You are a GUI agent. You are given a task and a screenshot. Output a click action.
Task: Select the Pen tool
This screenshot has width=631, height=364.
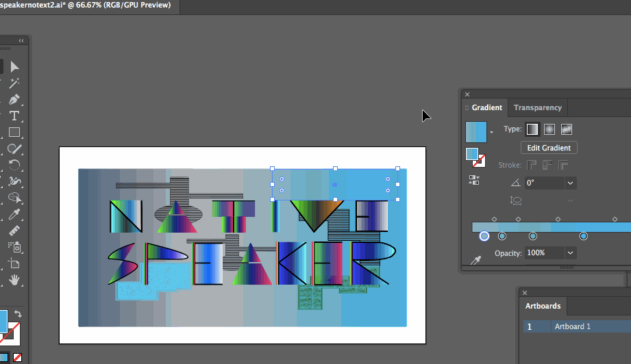coord(14,100)
